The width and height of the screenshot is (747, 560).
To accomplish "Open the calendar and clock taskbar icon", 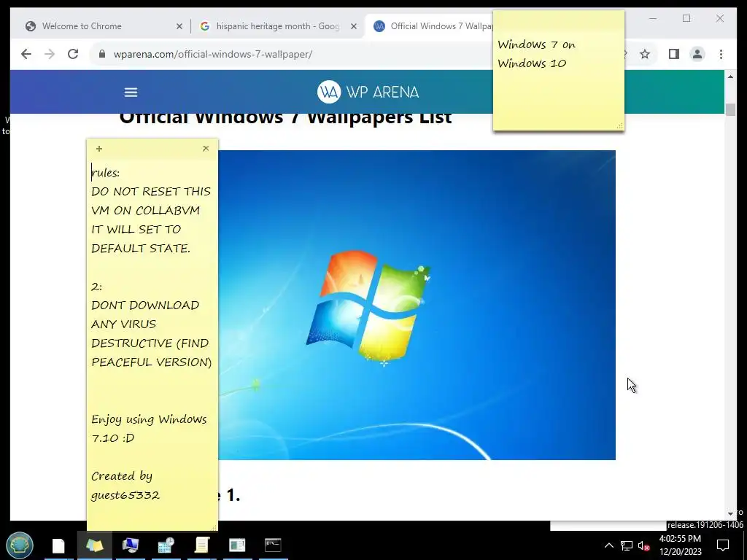I will point(166,545).
